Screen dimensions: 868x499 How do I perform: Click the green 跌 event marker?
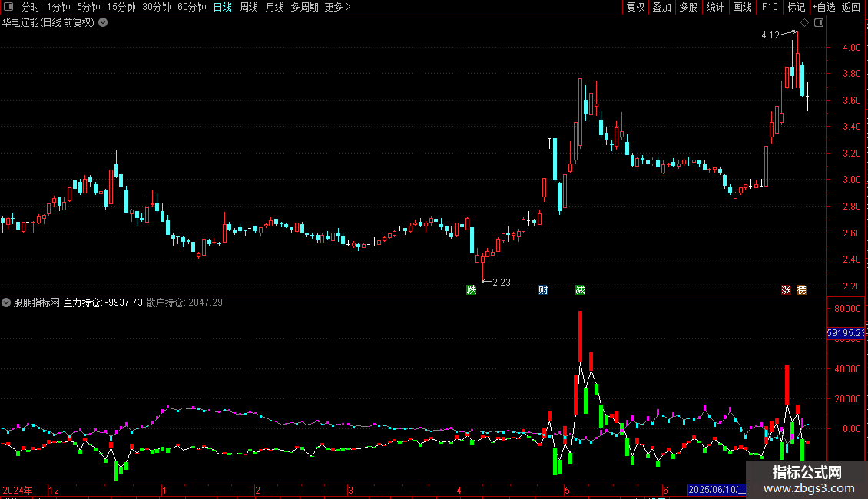coord(471,290)
